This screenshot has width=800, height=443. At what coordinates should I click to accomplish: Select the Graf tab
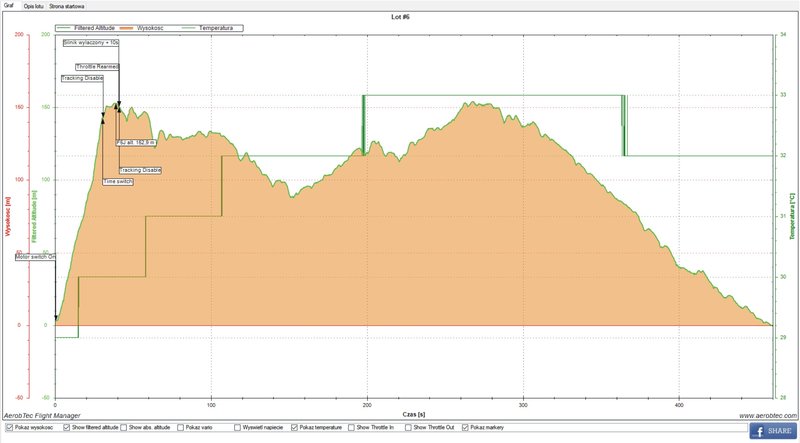tap(10, 5)
